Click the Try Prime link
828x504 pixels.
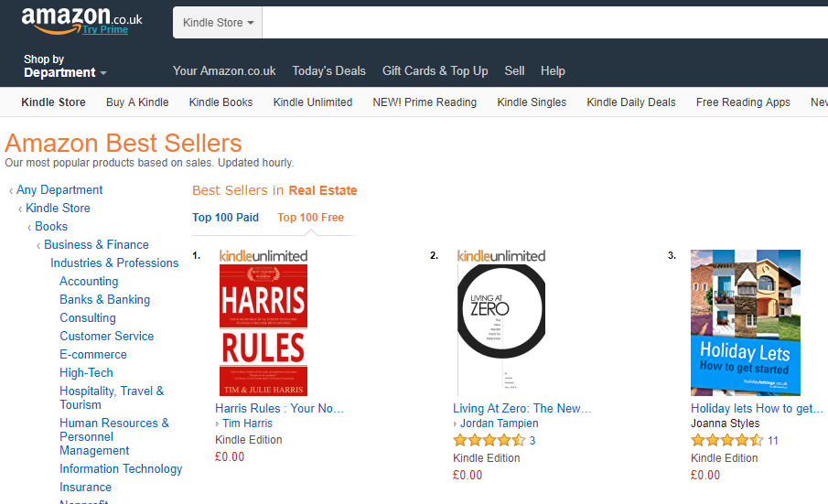coord(104,29)
